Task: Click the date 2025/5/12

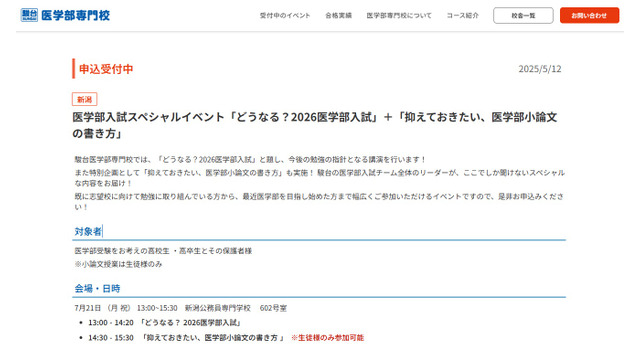Action: click(540, 69)
